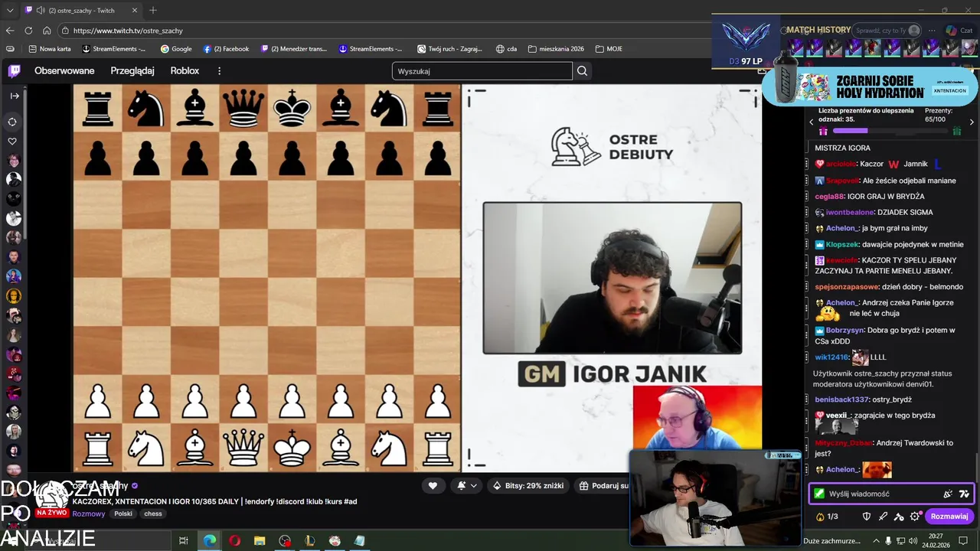Click moderator shield icon below chat
980x551 pixels.
pyautogui.click(x=867, y=517)
